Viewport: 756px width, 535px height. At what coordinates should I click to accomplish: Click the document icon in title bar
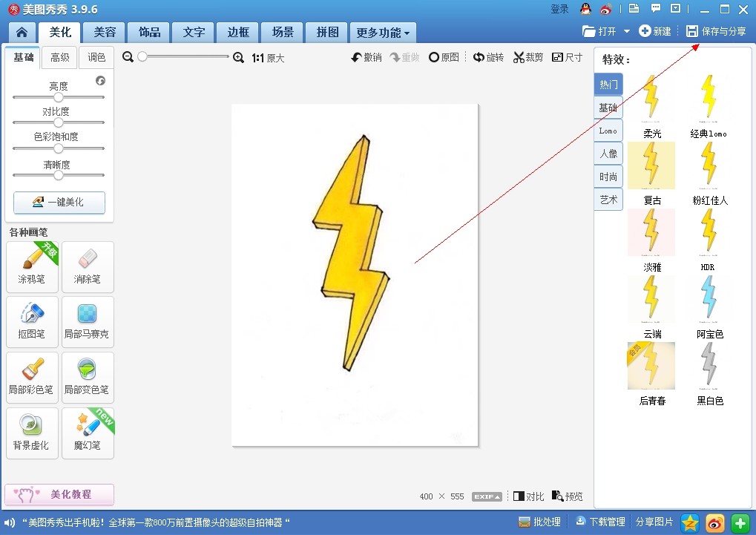click(x=634, y=8)
